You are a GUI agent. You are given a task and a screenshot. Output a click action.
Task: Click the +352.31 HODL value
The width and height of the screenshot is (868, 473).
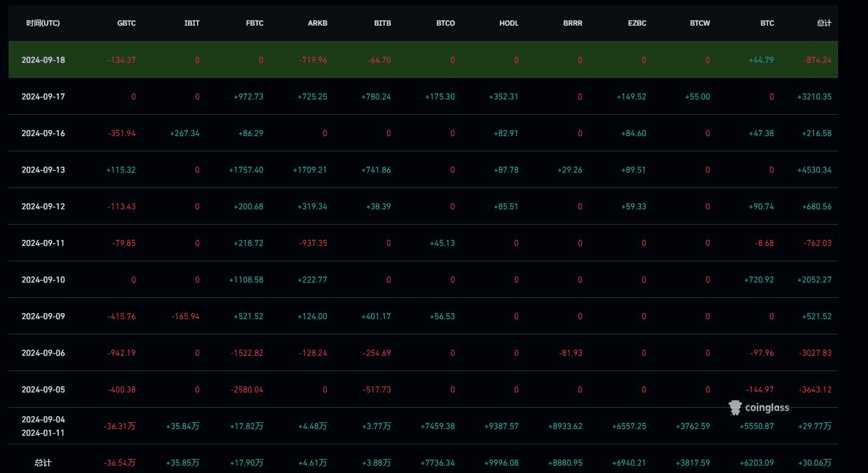[x=504, y=96]
